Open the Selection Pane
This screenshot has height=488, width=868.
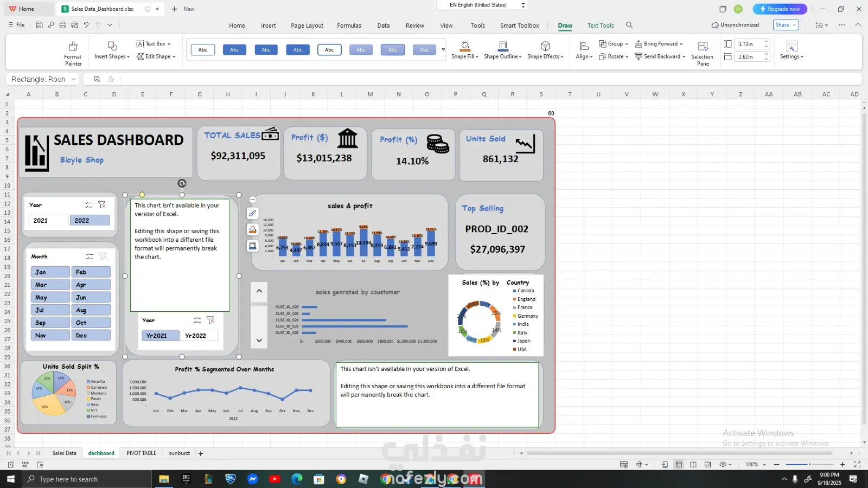703,53
